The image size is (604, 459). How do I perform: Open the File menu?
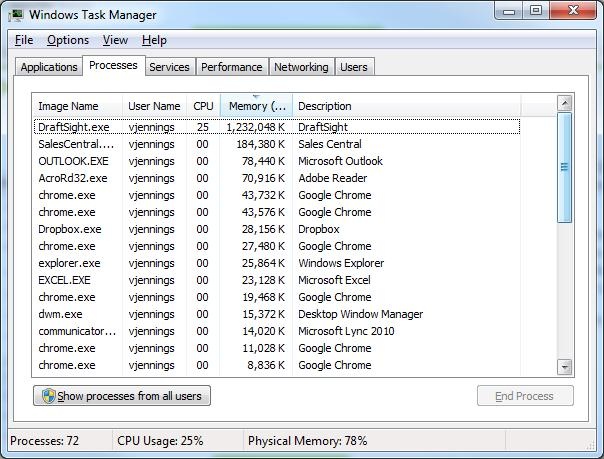click(24, 40)
